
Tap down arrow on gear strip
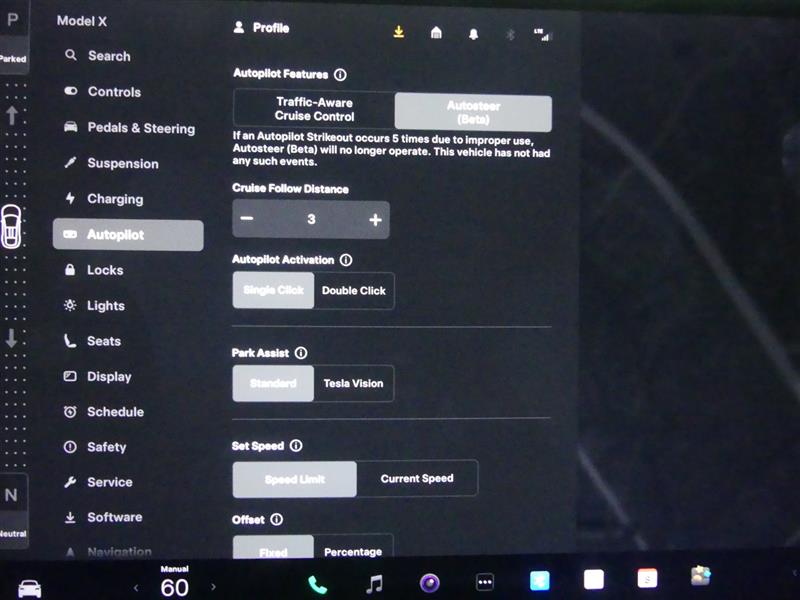[x=11, y=338]
